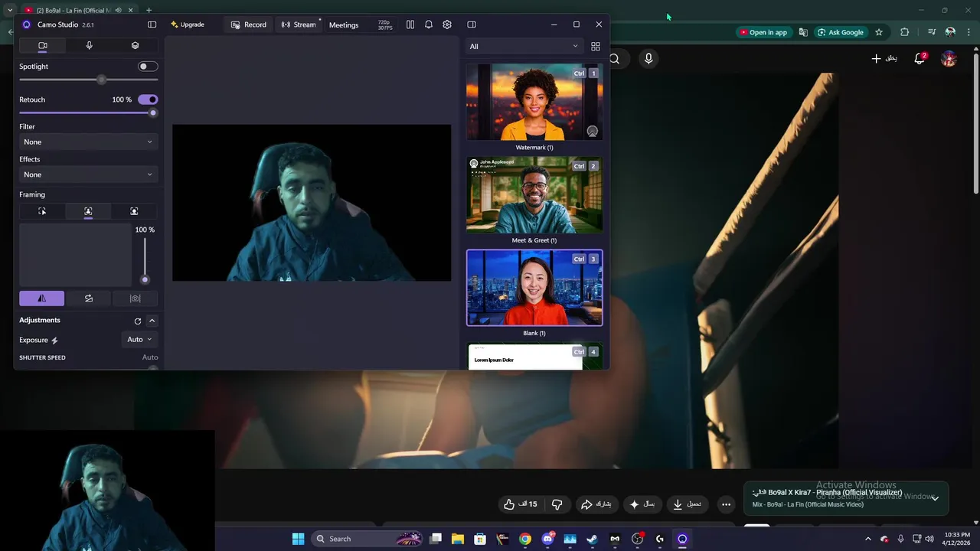The height and width of the screenshot is (551, 980).
Task: Open Camo notifications bell
Action: tap(429, 24)
